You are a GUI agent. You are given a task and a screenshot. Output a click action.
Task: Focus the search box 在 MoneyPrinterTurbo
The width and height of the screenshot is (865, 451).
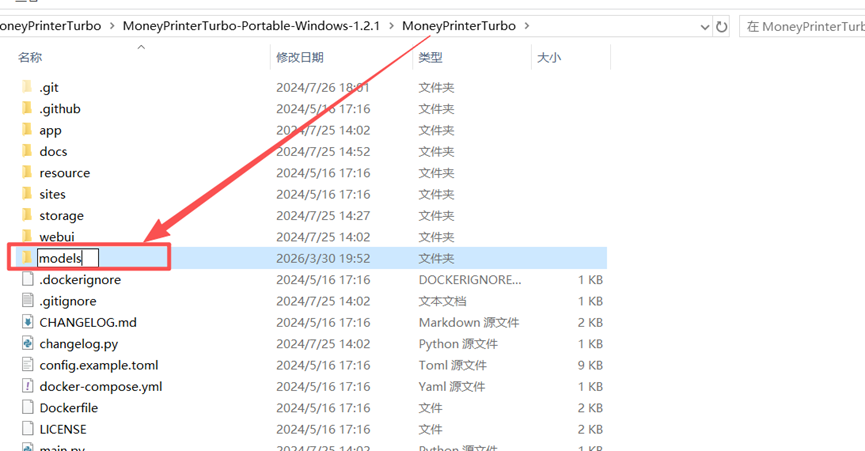pyautogui.click(x=802, y=26)
